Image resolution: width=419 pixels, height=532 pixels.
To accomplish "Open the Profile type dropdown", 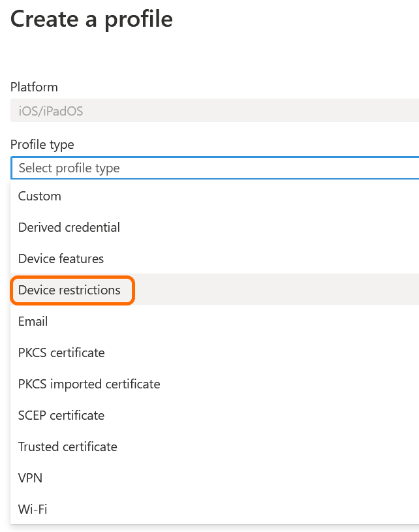I will tap(214, 168).
